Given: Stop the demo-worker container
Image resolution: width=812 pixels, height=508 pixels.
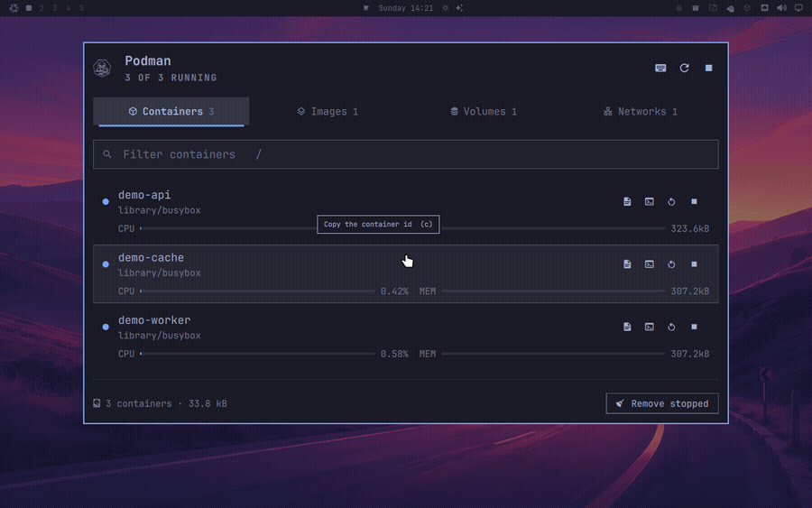Looking at the screenshot, I should [x=694, y=327].
